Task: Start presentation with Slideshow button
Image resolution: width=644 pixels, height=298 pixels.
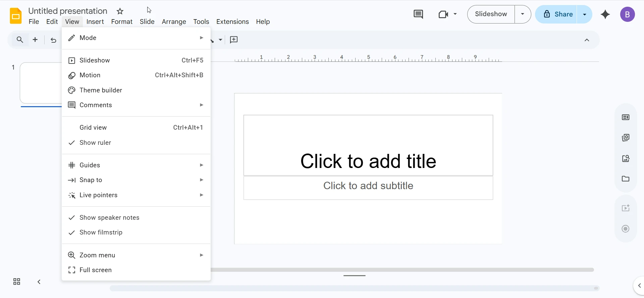Action: (491, 14)
